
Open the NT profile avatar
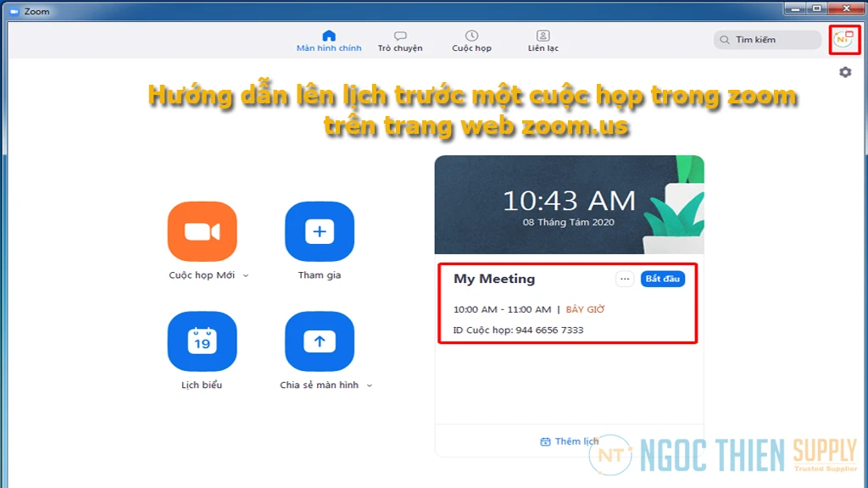point(843,39)
